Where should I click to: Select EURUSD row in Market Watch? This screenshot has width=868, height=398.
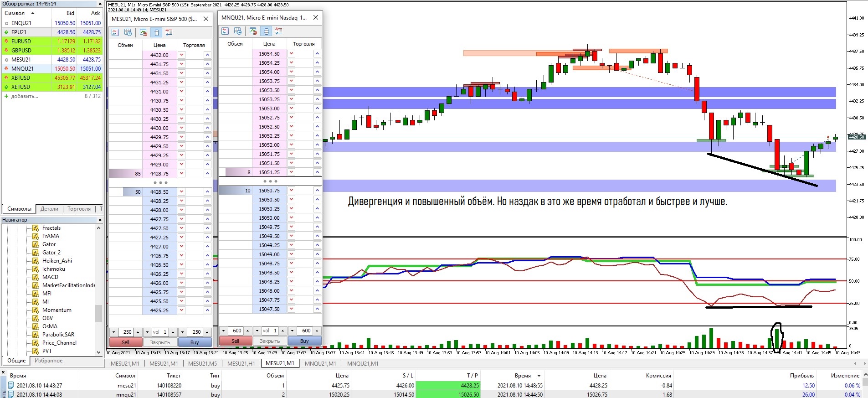tap(52, 41)
